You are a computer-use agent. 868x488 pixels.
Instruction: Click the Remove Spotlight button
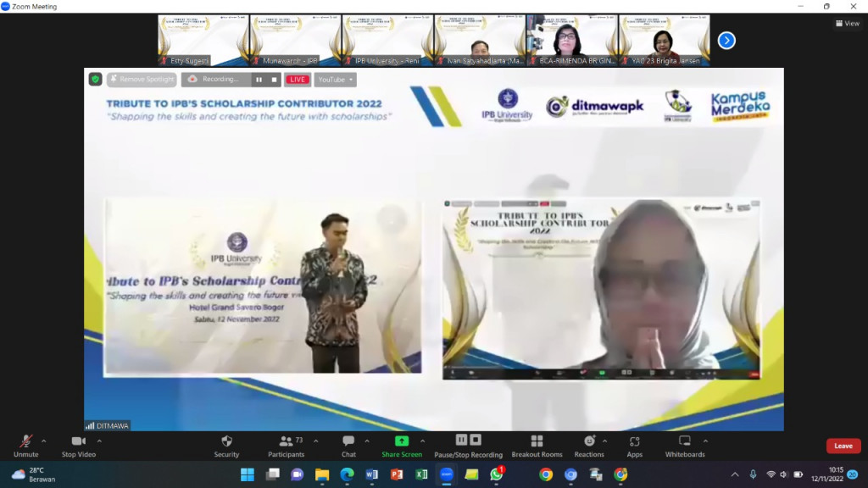(x=142, y=80)
